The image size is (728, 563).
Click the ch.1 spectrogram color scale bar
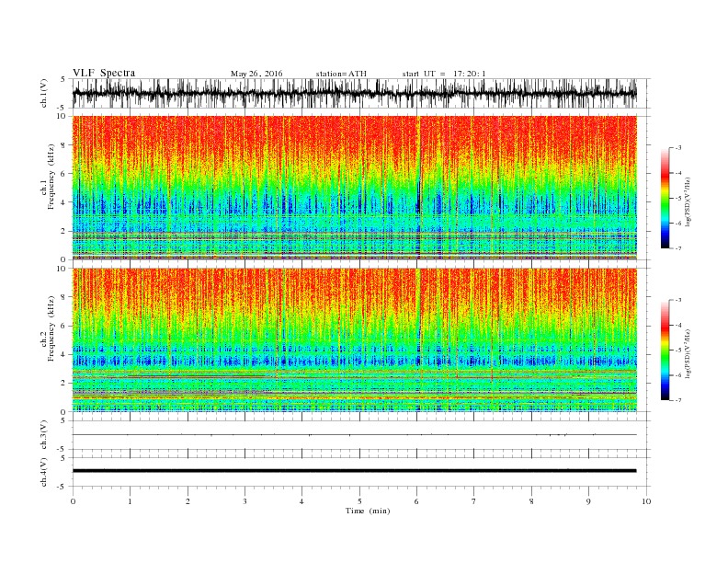665,199
